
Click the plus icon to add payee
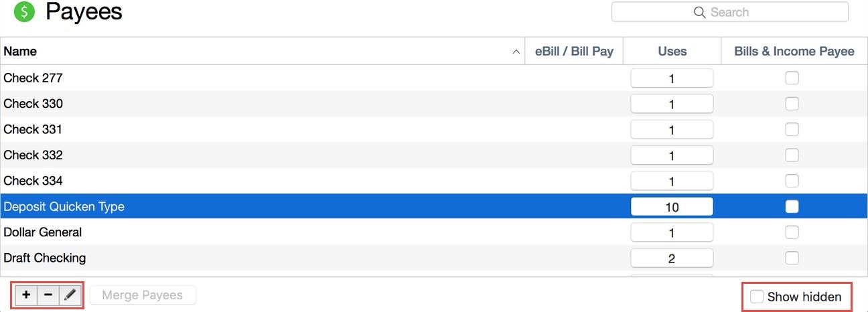26,295
